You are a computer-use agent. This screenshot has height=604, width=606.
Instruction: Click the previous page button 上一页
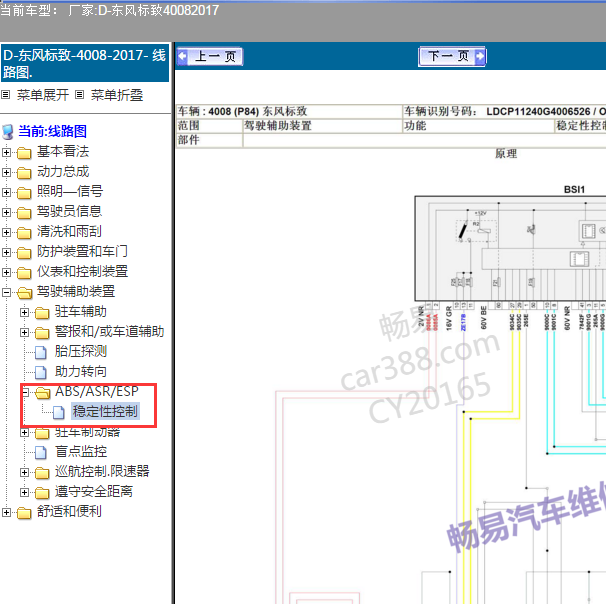point(210,57)
